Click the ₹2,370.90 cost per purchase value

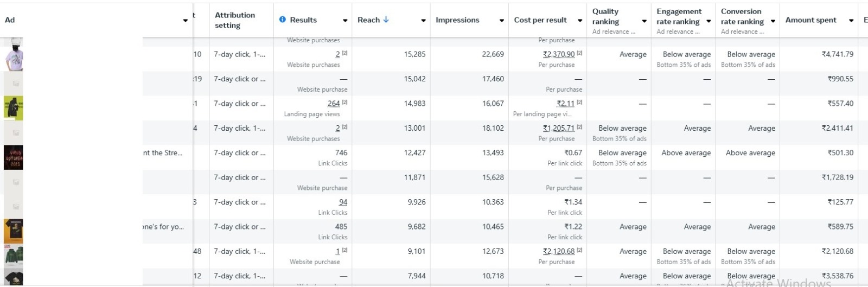coord(559,54)
